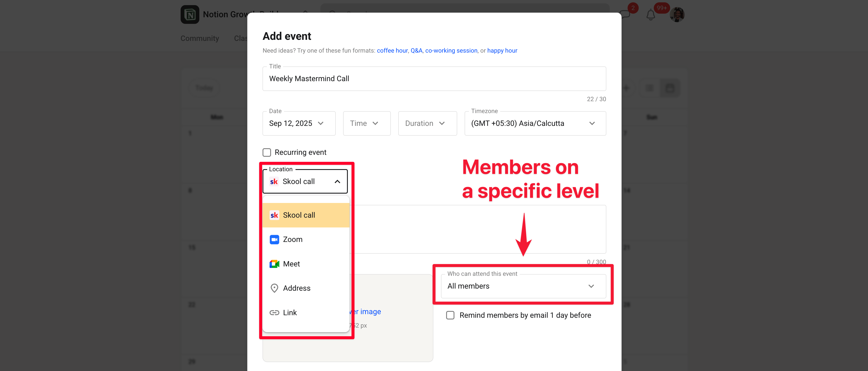Open the Date dropdown showing Sep 12, 2025
This screenshot has width=868, height=371.
298,124
